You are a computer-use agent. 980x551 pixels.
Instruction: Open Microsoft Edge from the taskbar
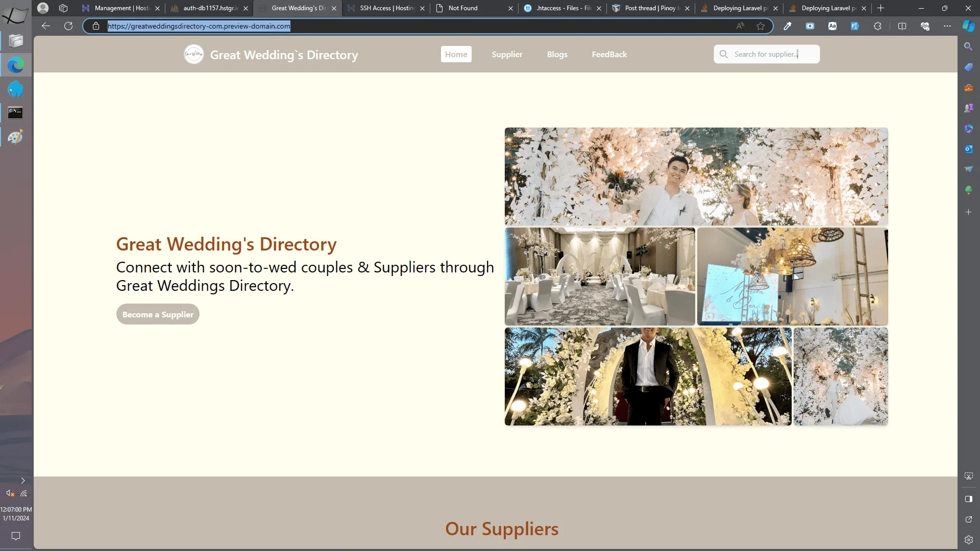click(x=16, y=65)
